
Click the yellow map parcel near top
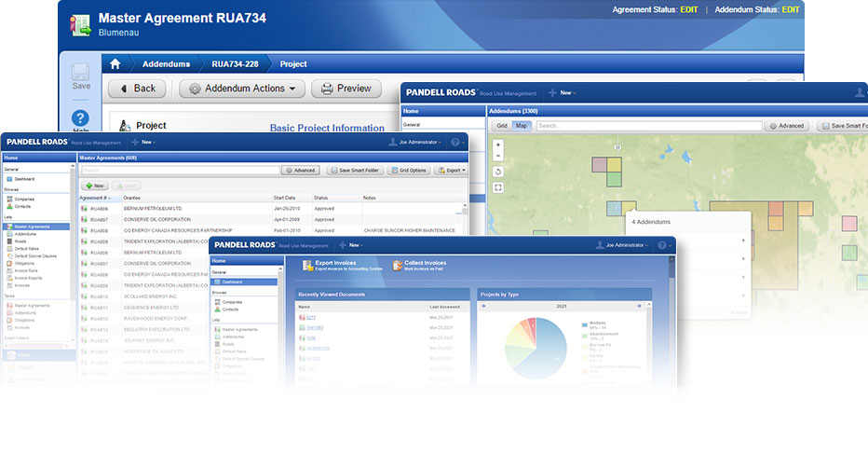point(614,164)
